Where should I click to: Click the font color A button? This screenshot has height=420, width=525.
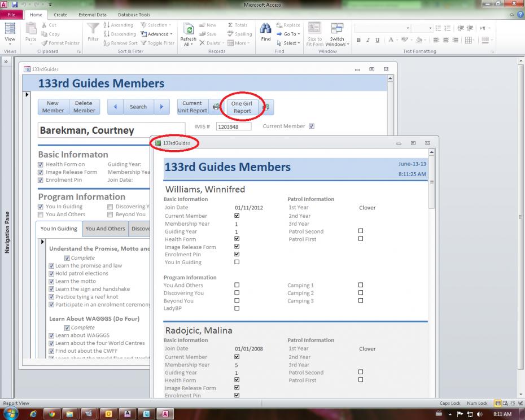tap(391, 40)
